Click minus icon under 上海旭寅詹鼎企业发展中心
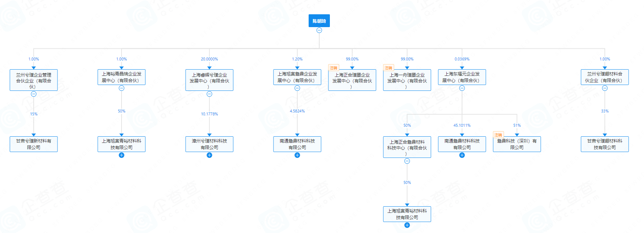 click(297, 88)
